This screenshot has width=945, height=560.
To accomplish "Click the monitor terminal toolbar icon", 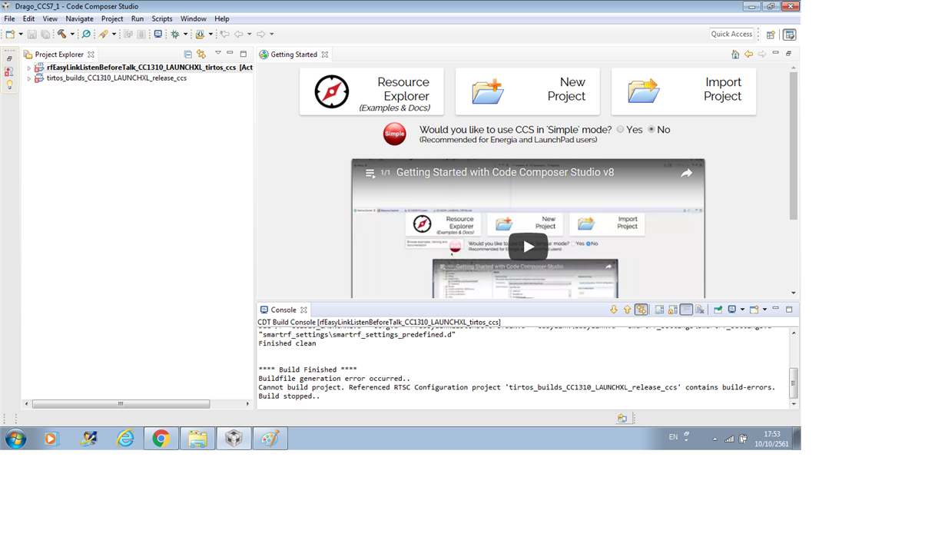I will pos(158,34).
